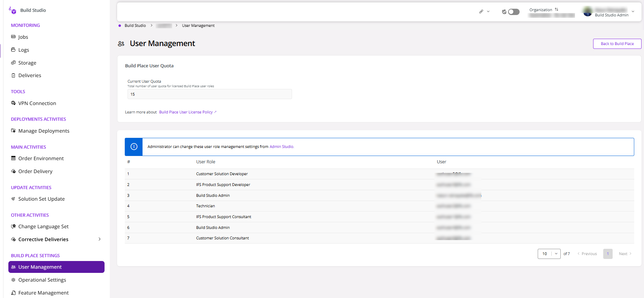The height and width of the screenshot is (298, 644).
Task: Select the Technician role row
Action: (379, 206)
